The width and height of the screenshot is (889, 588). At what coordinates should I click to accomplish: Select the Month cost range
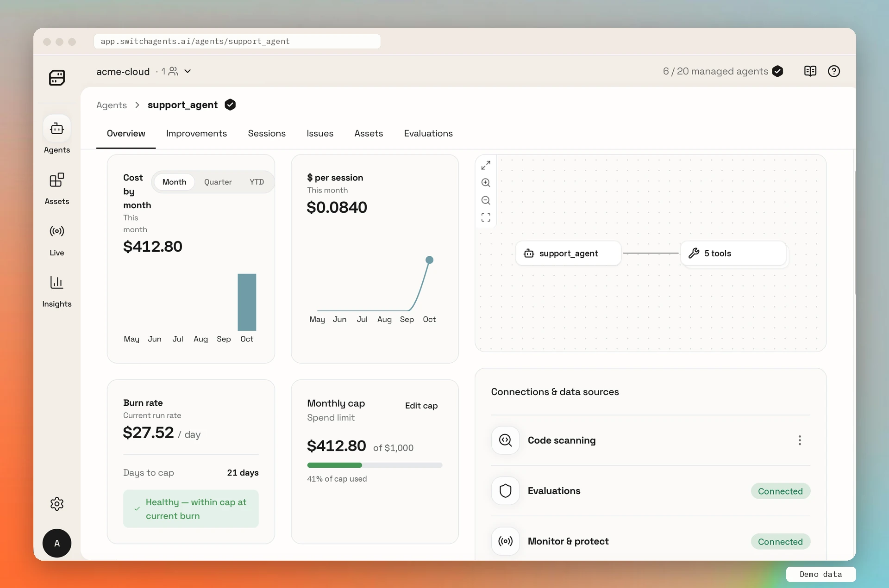174,182
